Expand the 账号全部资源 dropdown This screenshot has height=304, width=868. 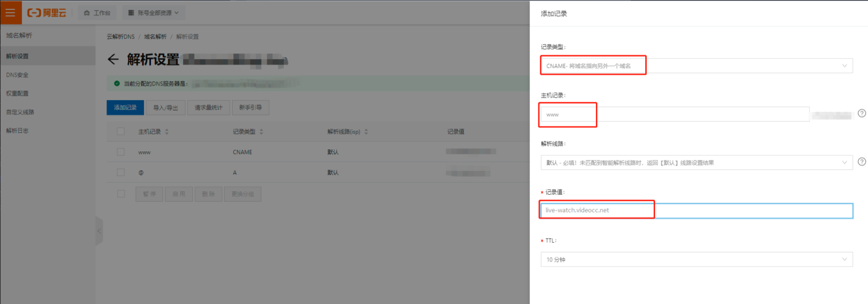click(154, 13)
